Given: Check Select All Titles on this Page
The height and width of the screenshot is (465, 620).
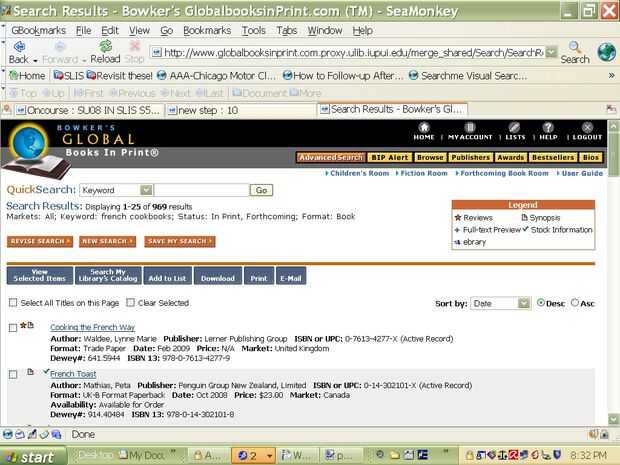Looking at the screenshot, I should [13, 302].
